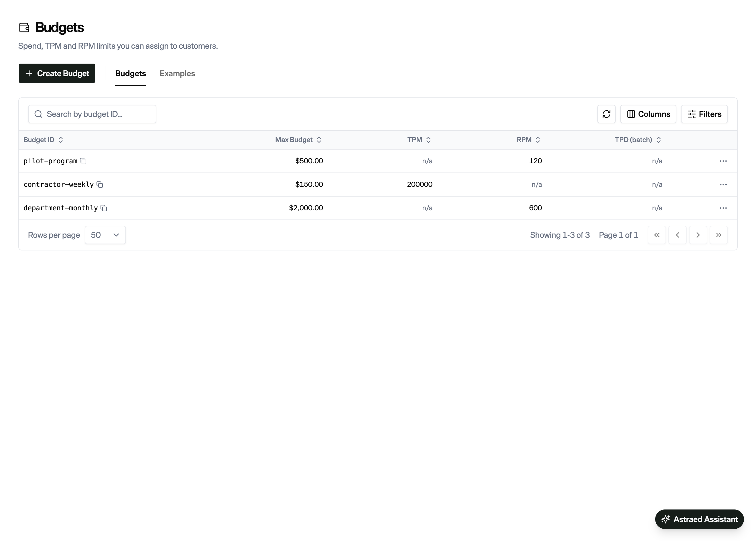Click the 120 RPM value
This screenshot has width=756, height=541.
pos(535,161)
